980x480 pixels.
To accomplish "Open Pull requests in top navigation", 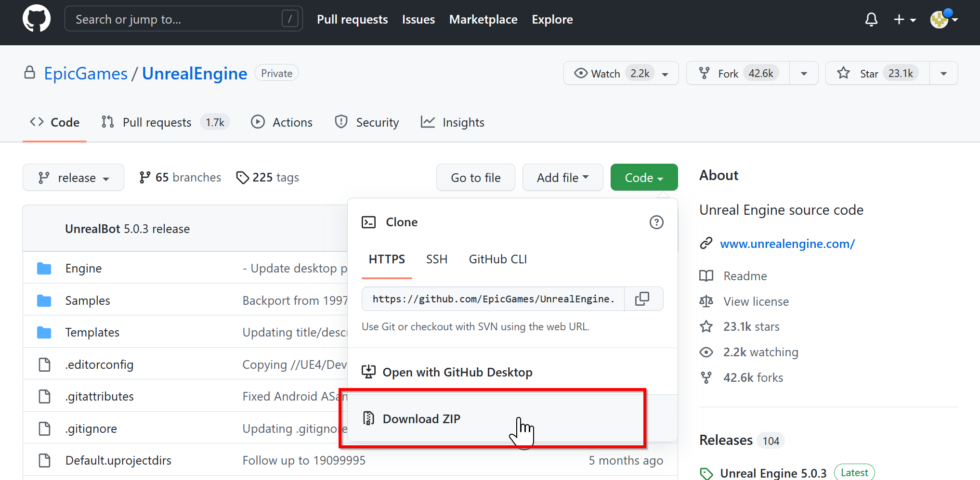I will [352, 19].
